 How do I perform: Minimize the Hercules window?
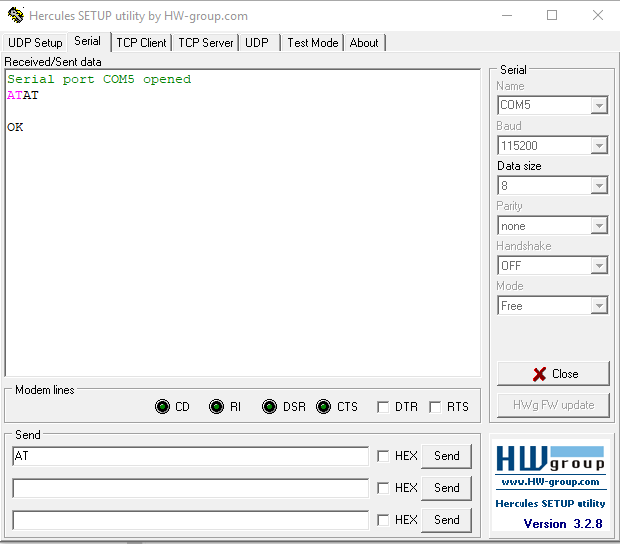[507, 15]
